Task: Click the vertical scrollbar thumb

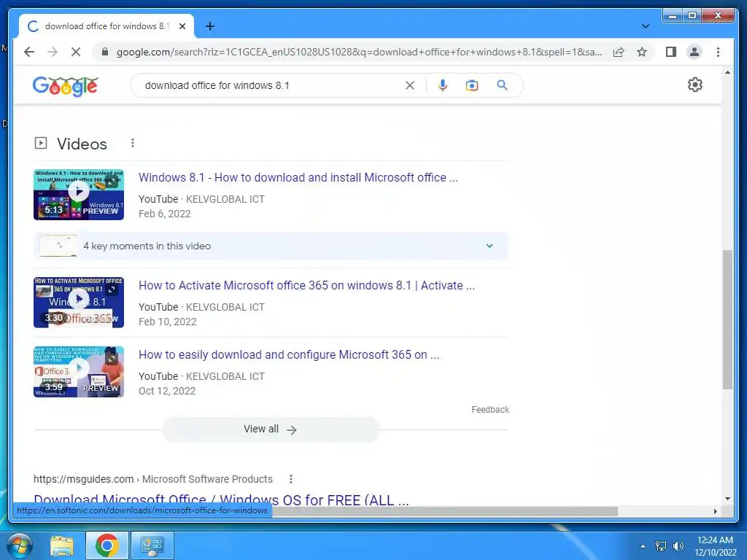Action: point(727,319)
